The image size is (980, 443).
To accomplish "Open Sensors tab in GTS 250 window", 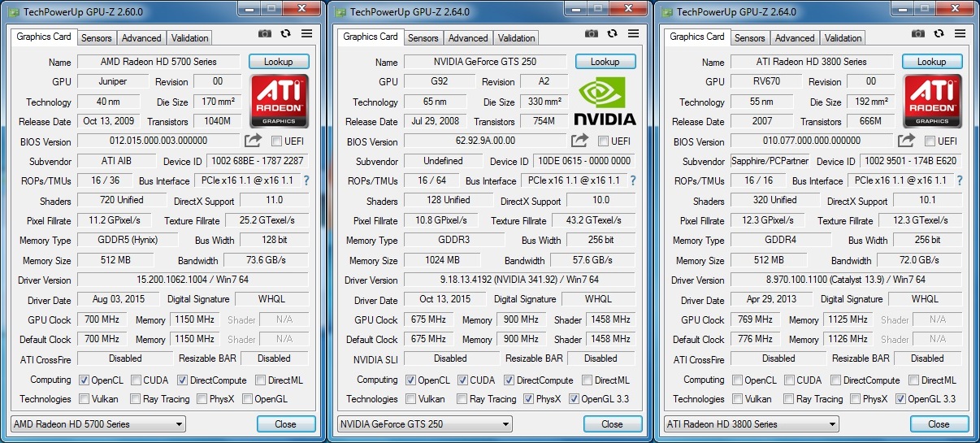I will pyautogui.click(x=423, y=38).
